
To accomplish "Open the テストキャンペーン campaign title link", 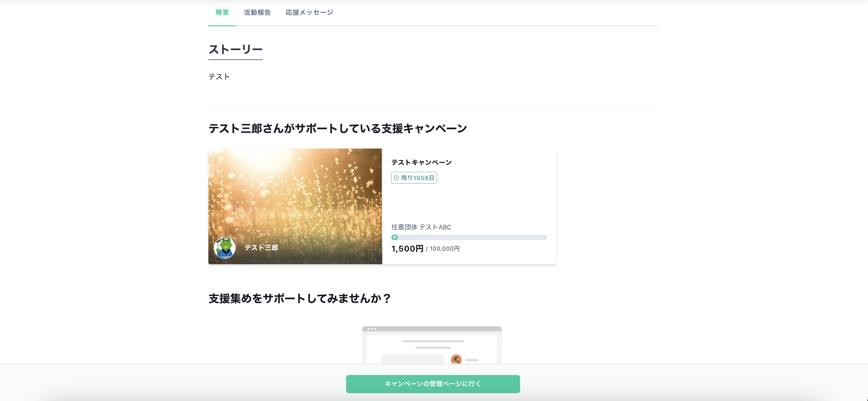I will (x=422, y=162).
